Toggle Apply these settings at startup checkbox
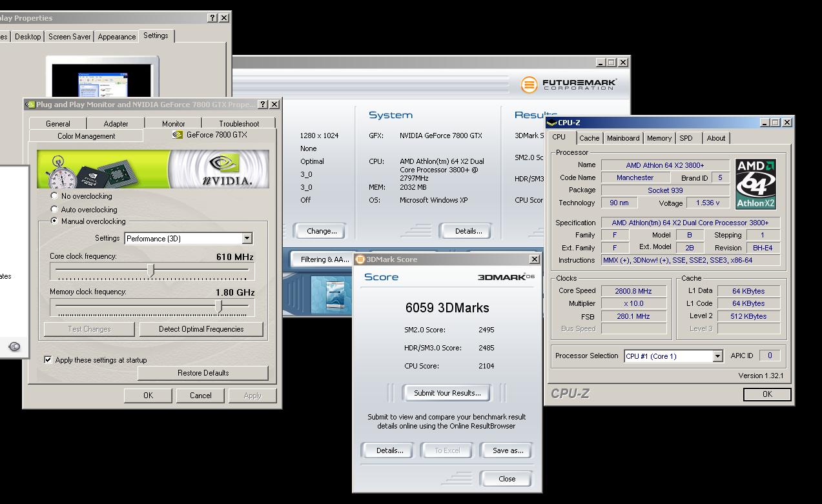This screenshot has width=822, height=504. click(x=48, y=360)
